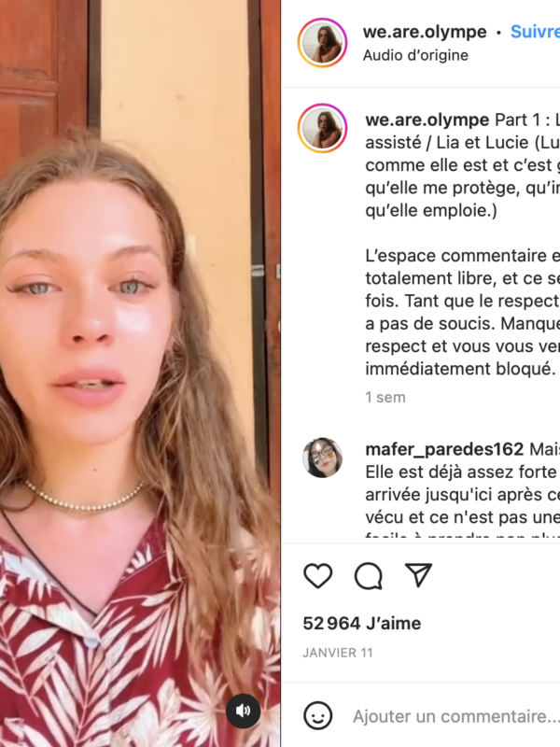
Task: Focus the Ajouter un commentaire field
Action: [x=455, y=716]
